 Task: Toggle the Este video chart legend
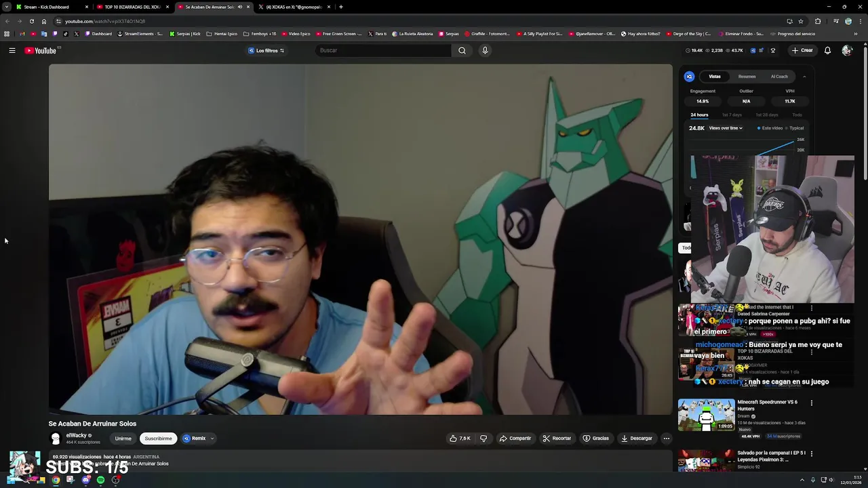point(770,128)
